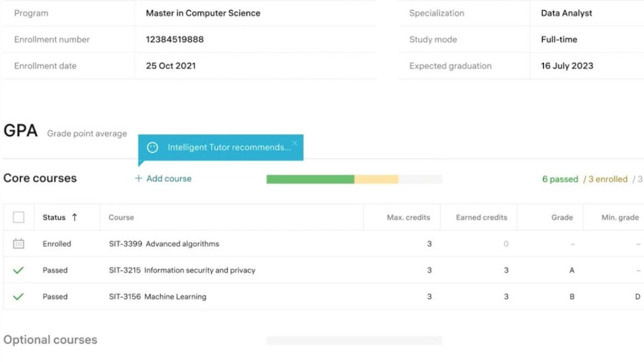Click the calendar icon for Advanced algorithms
This screenshot has height=362, width=644.
click(19, 243)
